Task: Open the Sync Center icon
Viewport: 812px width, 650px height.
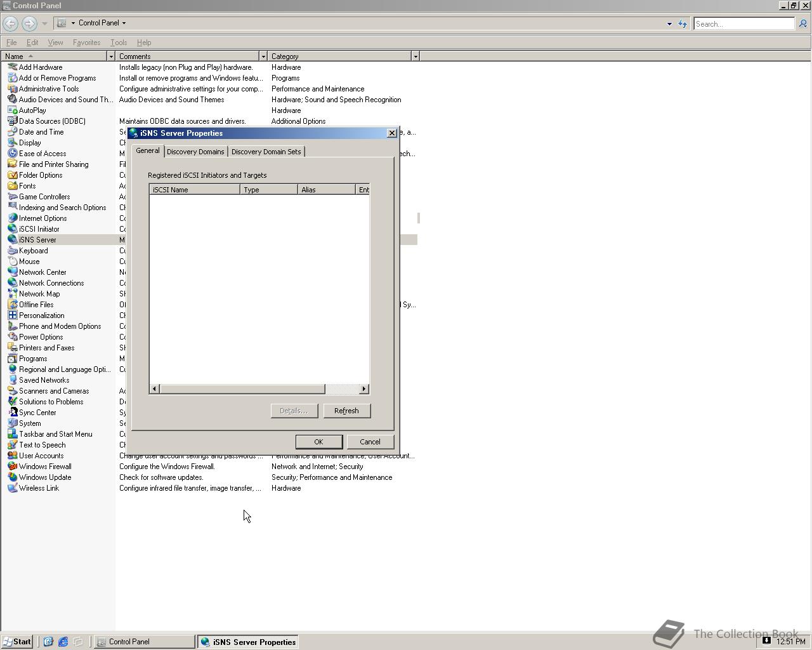Action: pos(12,413)
